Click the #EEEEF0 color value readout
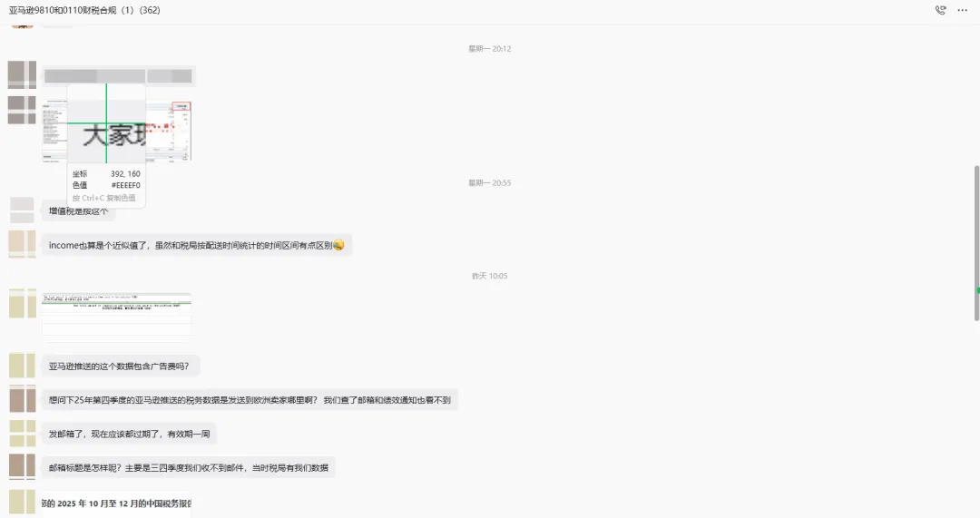The height and width of the screenshot is (518, 980). (x=125, y=185)
